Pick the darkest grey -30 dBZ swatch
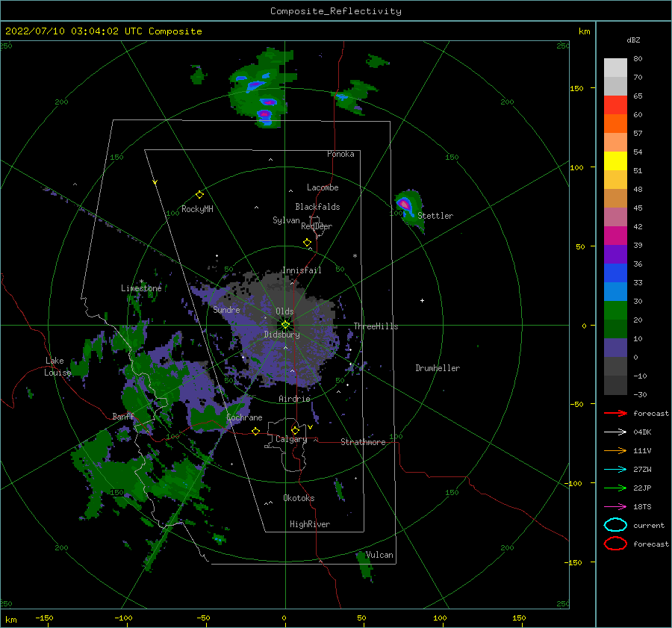Image resolution: width=672 pixels, height=628 pixels. pyautogui.click(x=615, y=385)
